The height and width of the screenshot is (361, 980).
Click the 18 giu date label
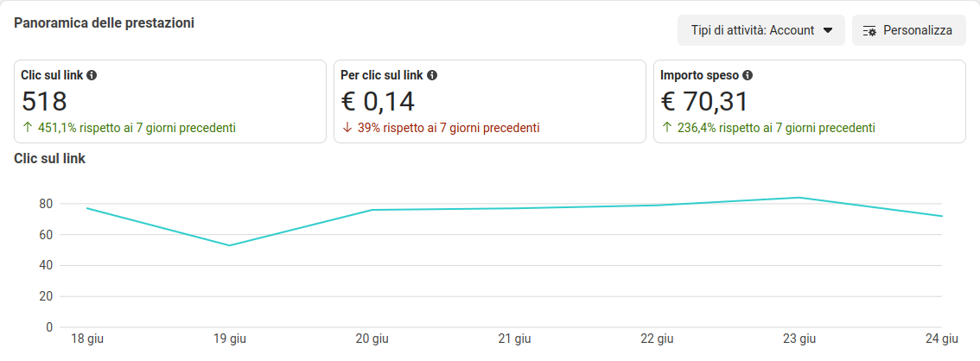tap(86, 339)
